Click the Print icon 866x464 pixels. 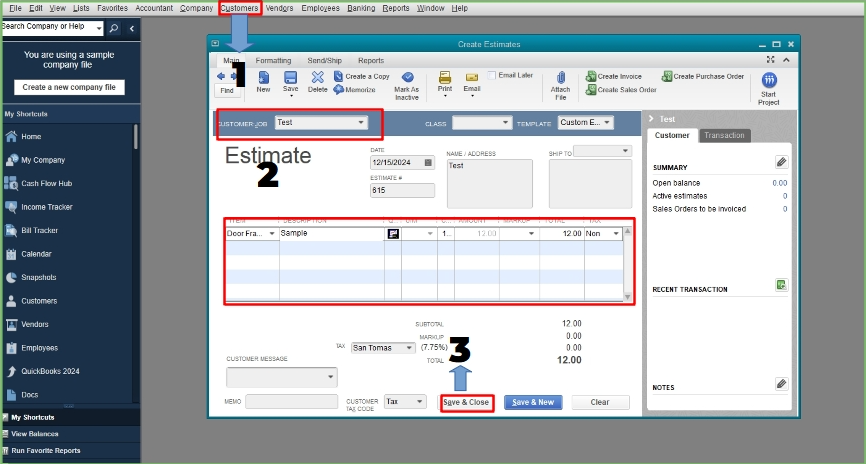[x=445, y=77]
